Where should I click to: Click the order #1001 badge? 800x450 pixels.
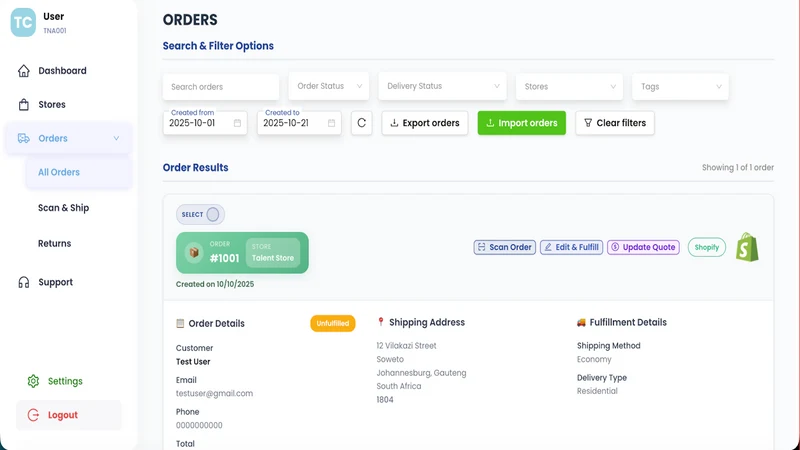pyautogui.click(x=242, y=253)
